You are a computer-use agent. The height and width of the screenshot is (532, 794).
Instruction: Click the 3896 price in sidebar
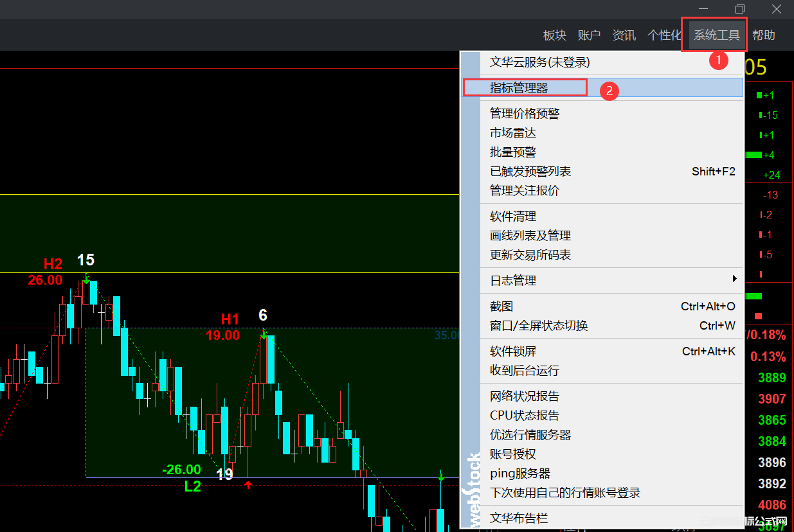coord(772,463)
